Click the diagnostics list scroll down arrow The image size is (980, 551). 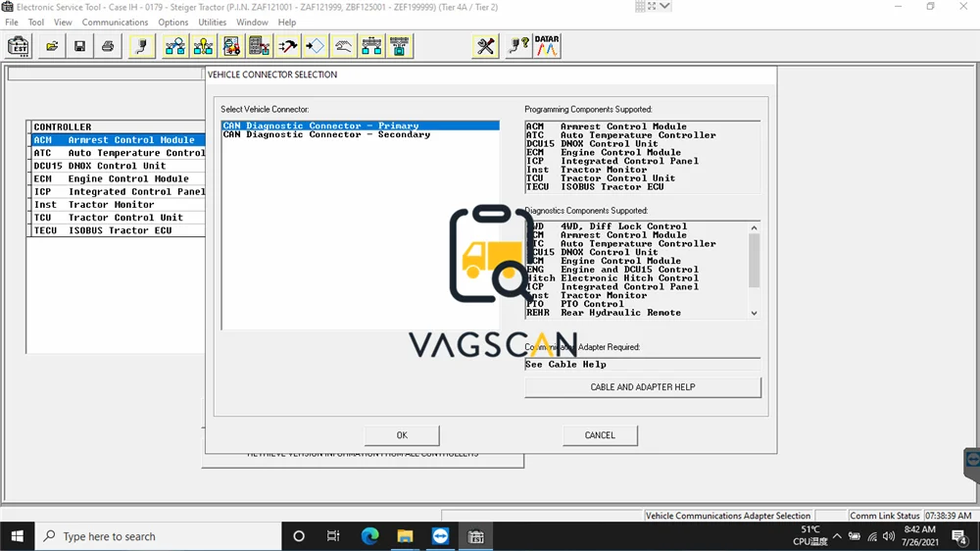pyautogui.click(x=755, y=313)
